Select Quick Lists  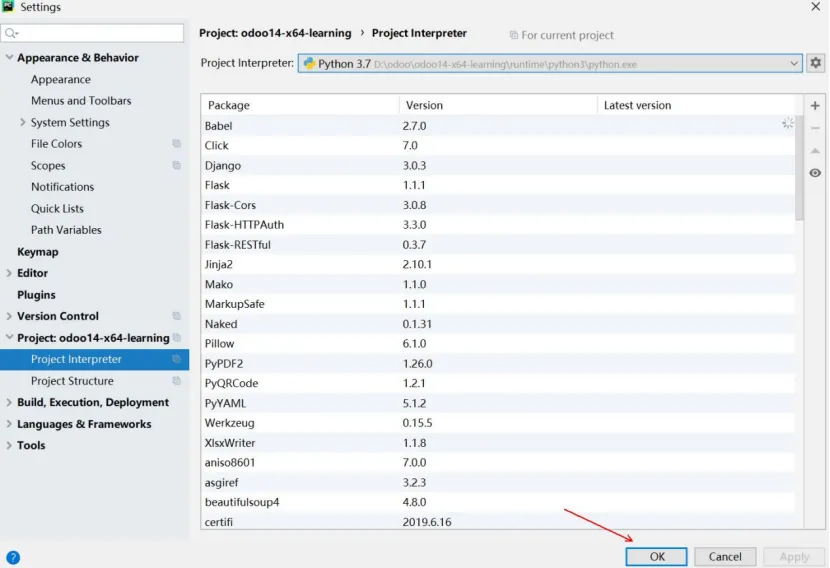point(57,209)
